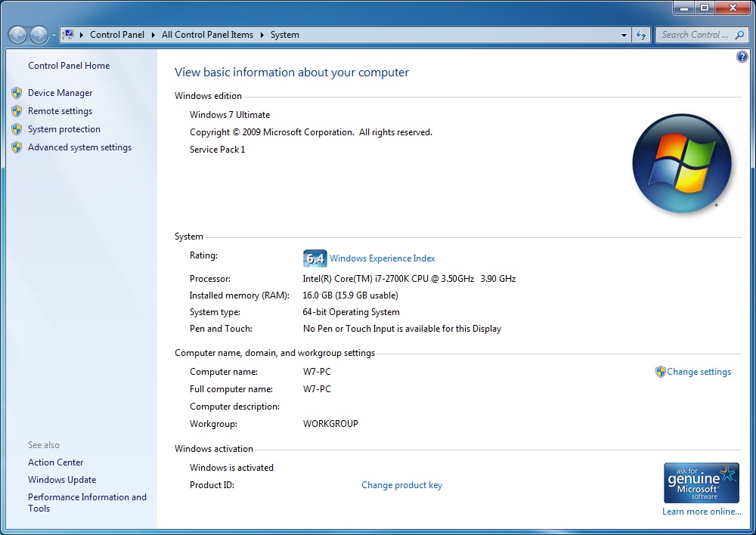The width and height of the screenshot is (756, 535).
Task: Click the Windows is activated text
Action: click(231, 468)
